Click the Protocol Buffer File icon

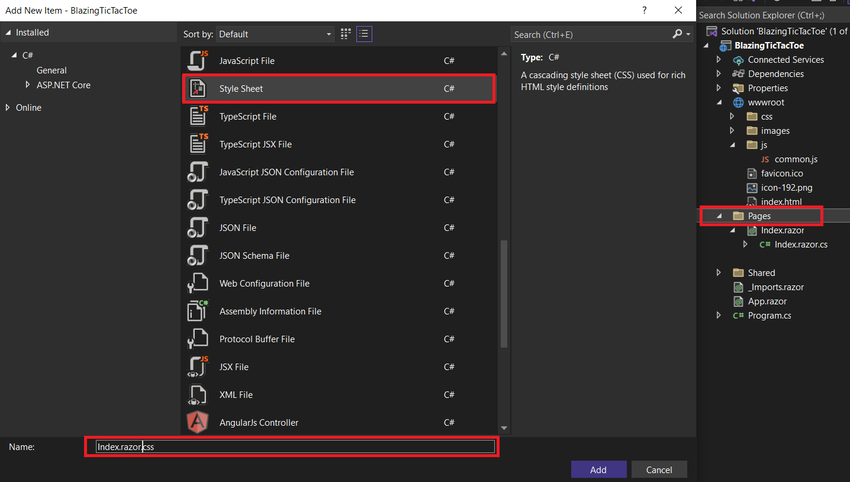coord(197,339)
